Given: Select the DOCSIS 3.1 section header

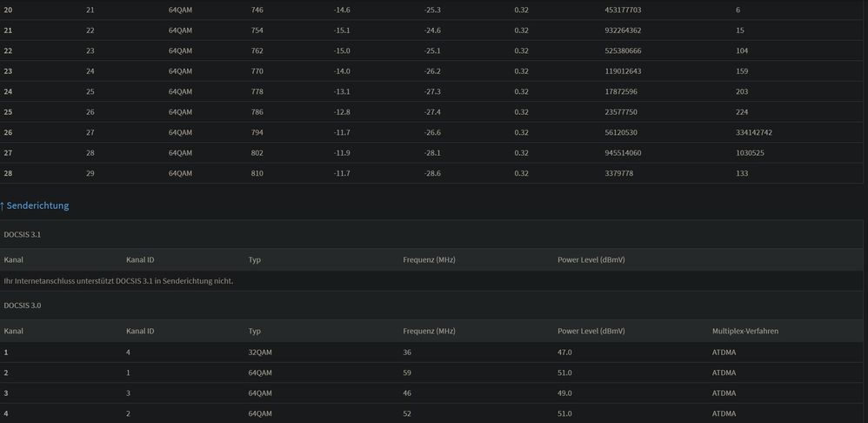Looking at the screenshot, I should (x=23, y=234).
